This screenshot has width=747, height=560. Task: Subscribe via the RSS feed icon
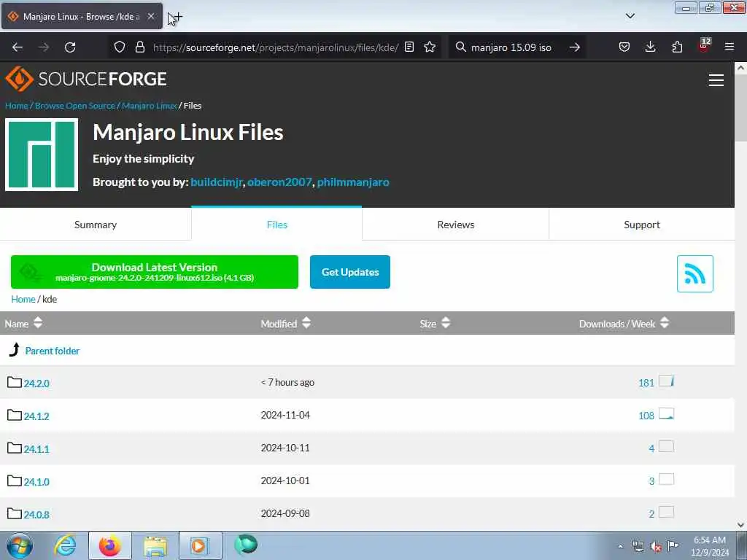694,274
